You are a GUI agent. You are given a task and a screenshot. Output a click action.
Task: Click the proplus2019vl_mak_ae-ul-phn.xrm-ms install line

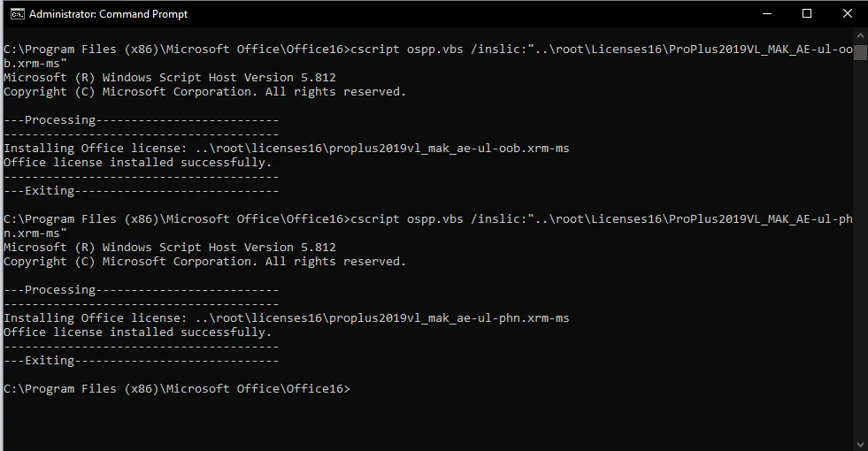(286, 318)
